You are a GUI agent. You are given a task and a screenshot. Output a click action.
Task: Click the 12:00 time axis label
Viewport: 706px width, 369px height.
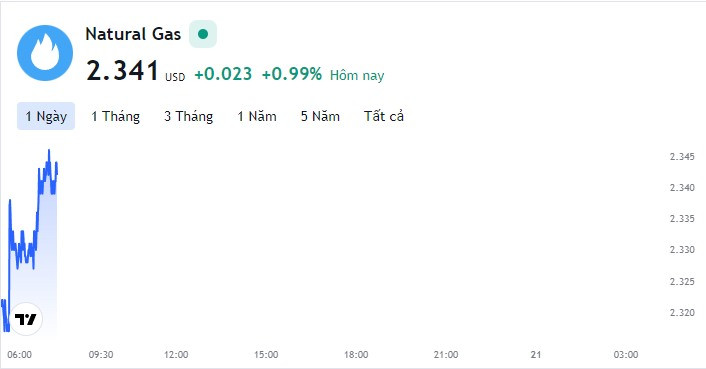point(176,355)
